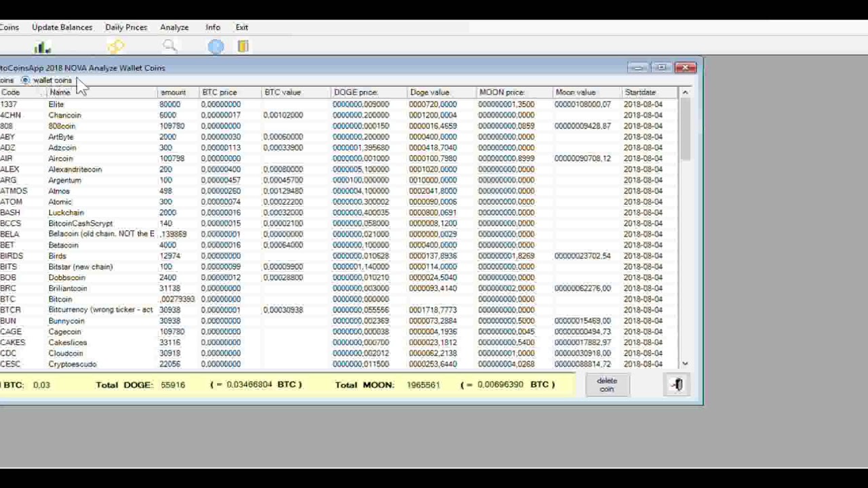868x488 pixels.
Task: Select the Cagecoin row
Action: [x=339, y=332]
